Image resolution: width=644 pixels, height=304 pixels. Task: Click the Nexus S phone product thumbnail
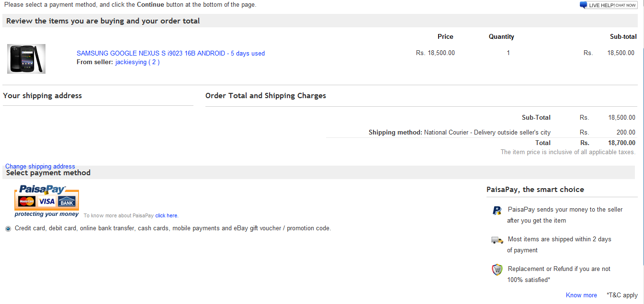(26, 59)
